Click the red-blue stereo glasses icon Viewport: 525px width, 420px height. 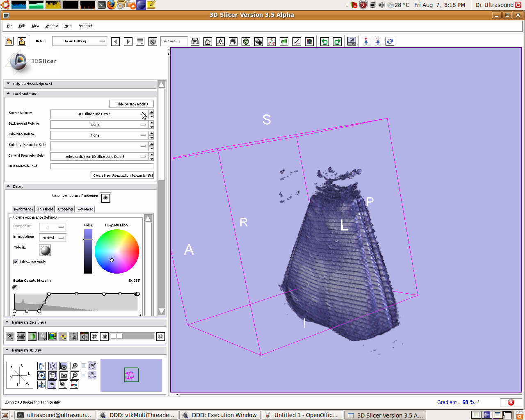click(74, 384)
